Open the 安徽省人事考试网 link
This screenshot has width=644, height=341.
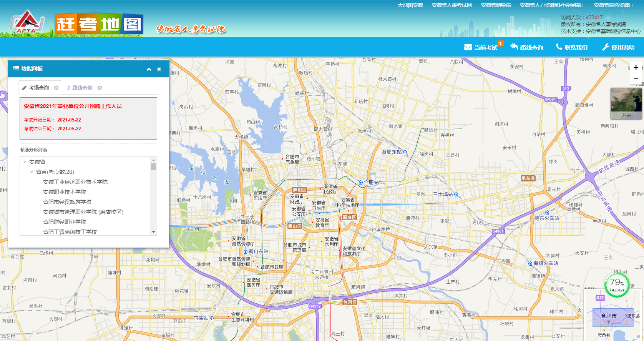[451, 5]
